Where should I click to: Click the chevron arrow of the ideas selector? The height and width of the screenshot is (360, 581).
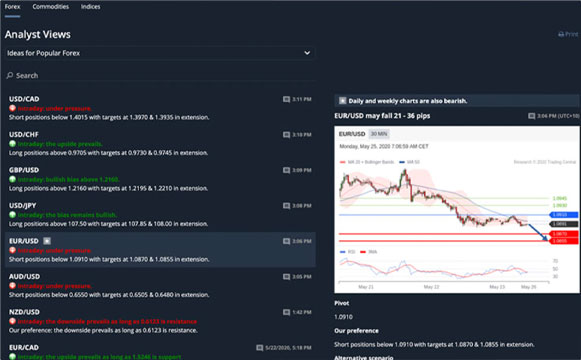[x=307, y=53]
